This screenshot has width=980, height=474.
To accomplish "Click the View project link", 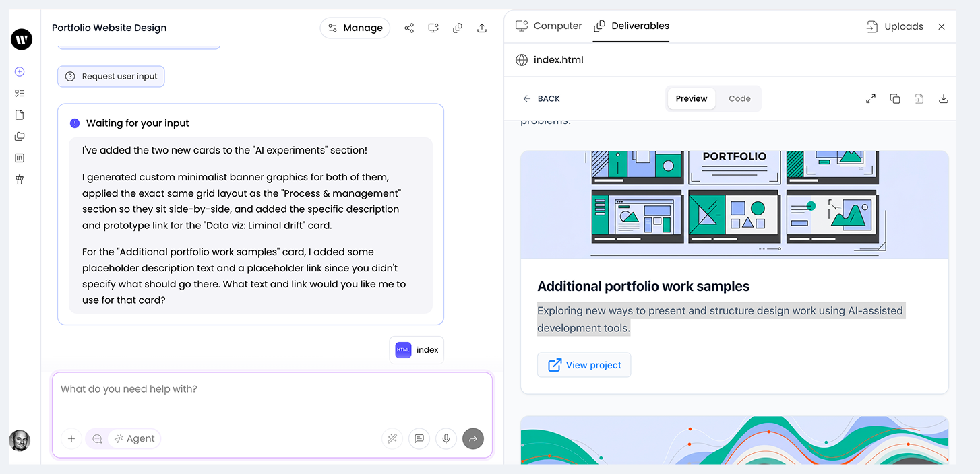I will pyautogui.click(x=584, y=365).
